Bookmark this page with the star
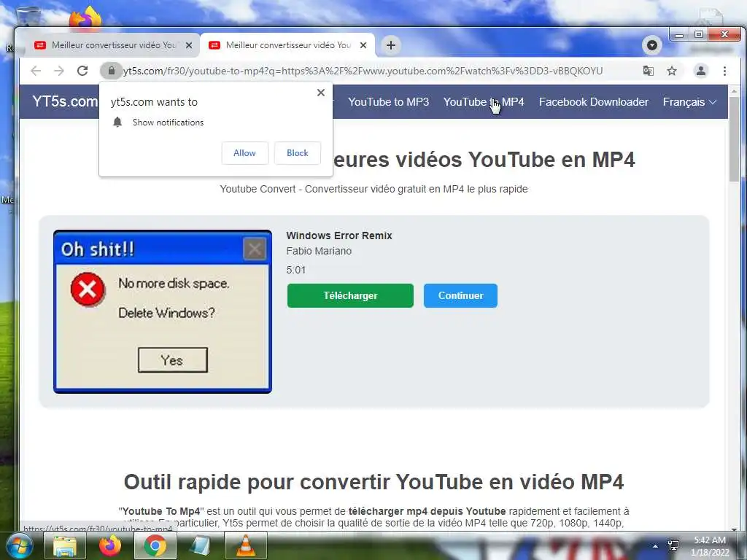747x560 pixels. point(672,71)
